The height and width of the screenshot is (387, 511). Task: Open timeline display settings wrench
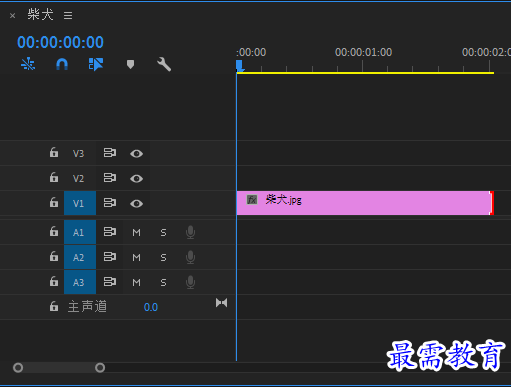point(164,64)
